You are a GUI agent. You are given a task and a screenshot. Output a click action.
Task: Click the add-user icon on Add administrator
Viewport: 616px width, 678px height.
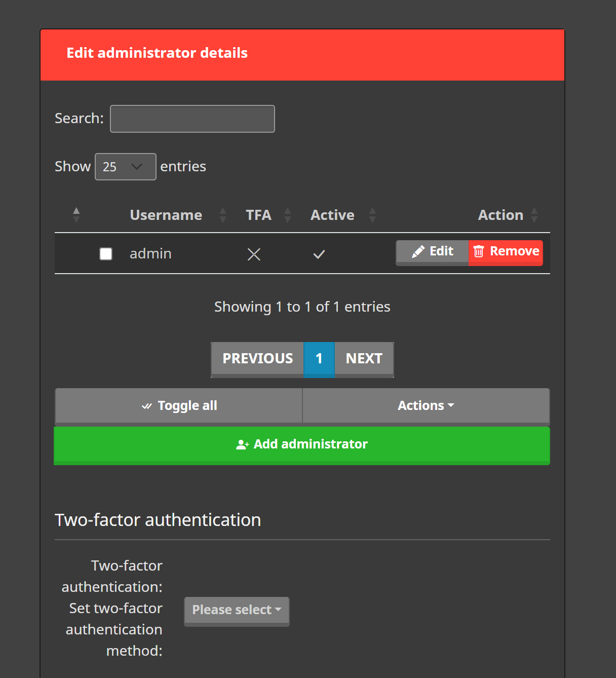242,444
